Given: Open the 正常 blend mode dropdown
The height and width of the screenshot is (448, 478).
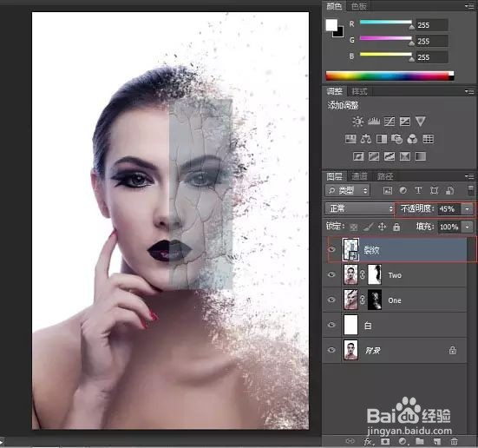Looking at the screenshot, I should click(x=360, y=208).
